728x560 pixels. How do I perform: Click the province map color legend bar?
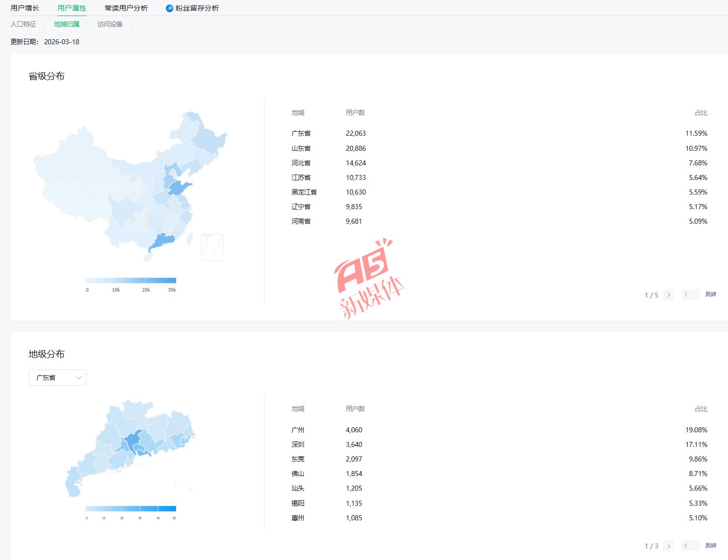point(131,281)
